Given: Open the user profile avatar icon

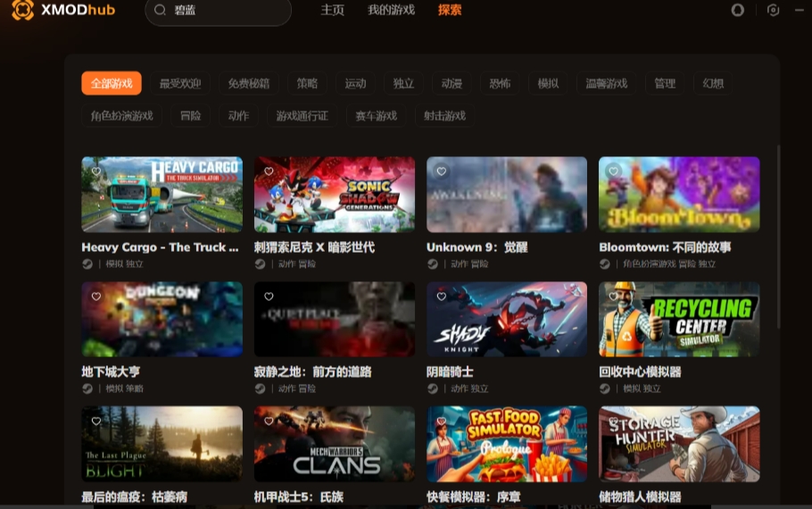Looking at the screenshot, I should pyautogui.click(x=737, y=11).
